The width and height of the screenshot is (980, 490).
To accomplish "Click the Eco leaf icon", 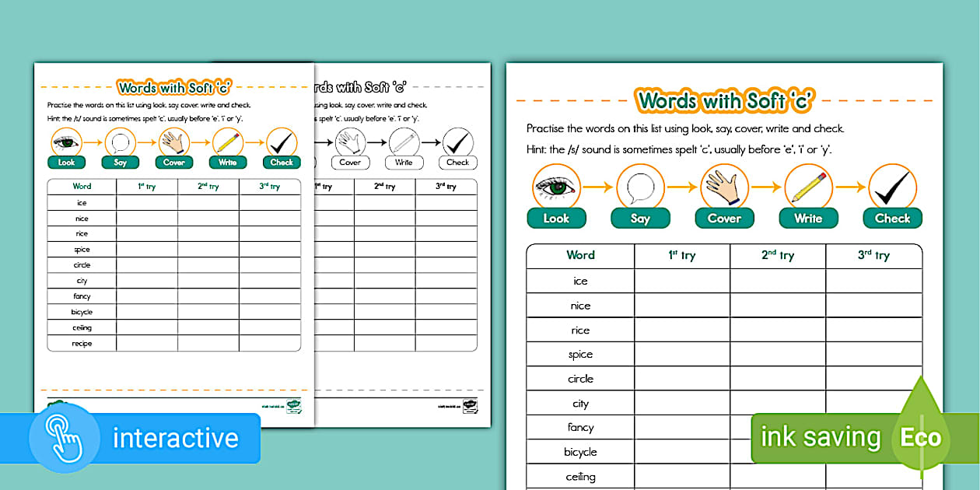I will click(x=922, y=438).
